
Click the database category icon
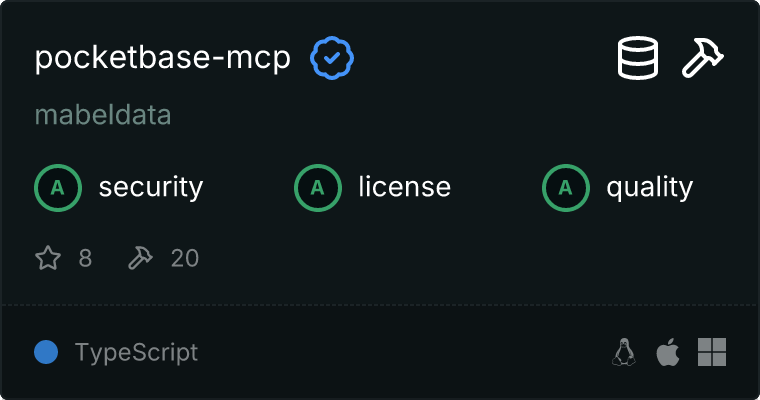click(638, 58)
